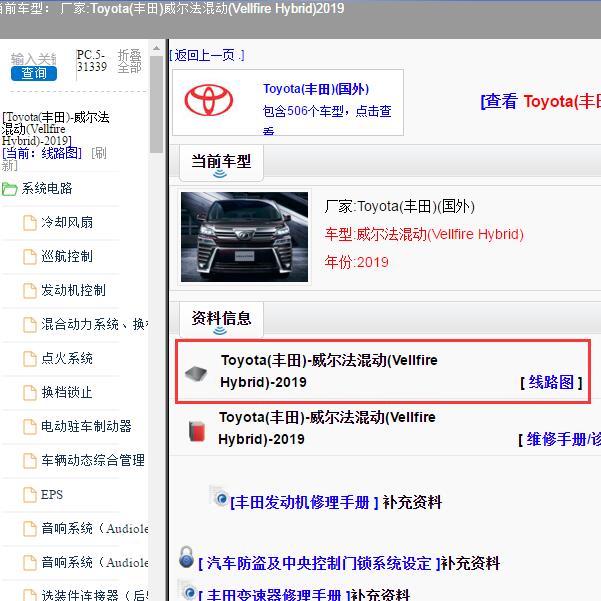Select the 资料信息 tab
601x601 pixels.
(x=221, y=319)
